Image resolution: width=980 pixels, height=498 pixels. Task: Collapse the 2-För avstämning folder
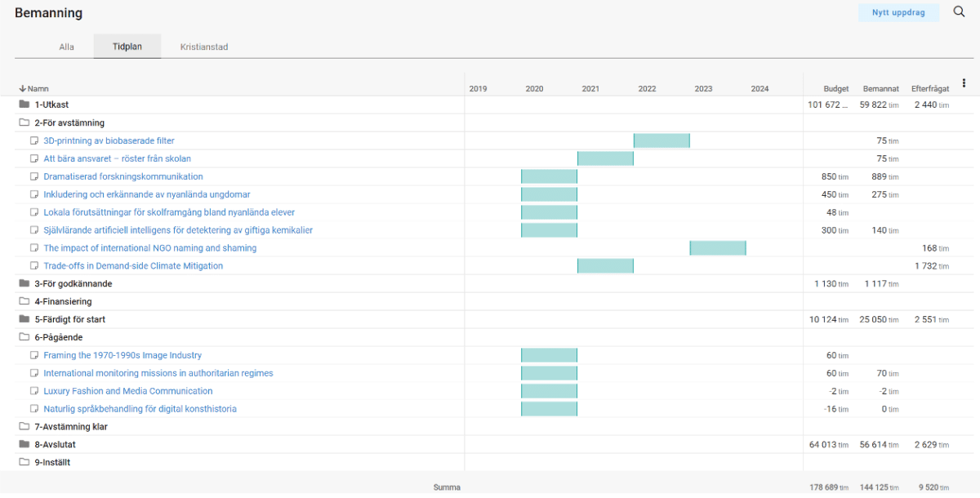[24, 122]
